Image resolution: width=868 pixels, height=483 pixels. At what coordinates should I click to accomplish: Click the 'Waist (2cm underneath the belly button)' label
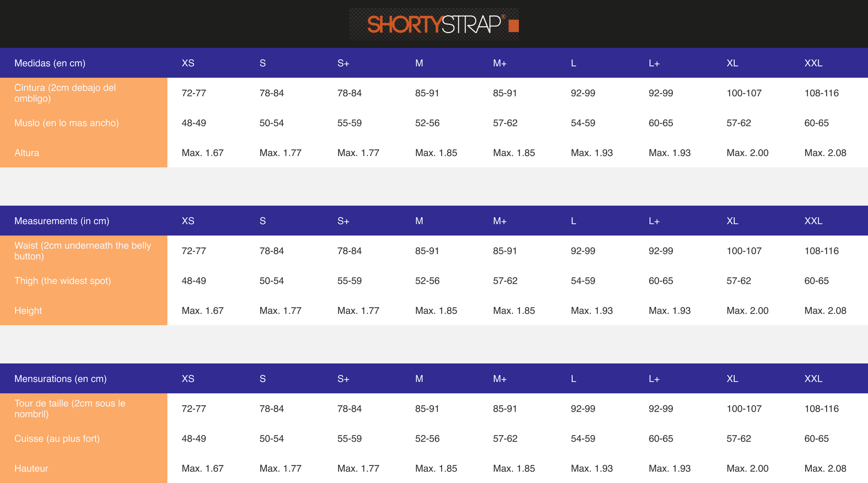click(x=83, y=251)
